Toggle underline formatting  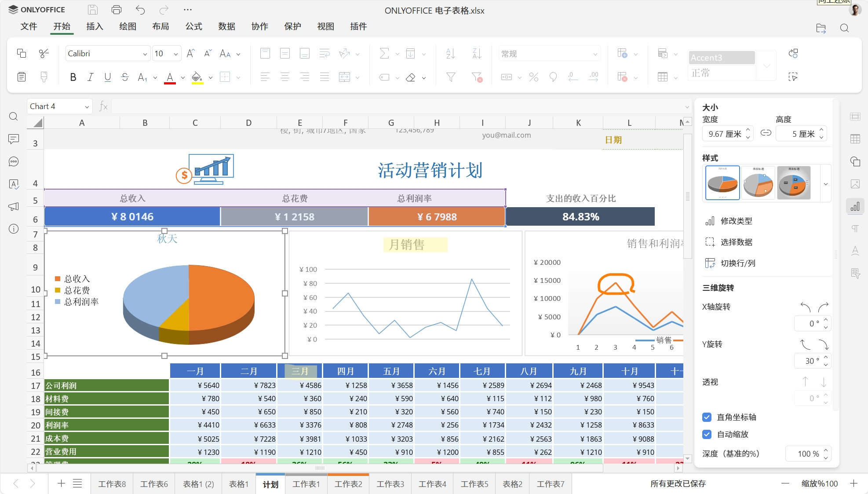(x=107, y=77)
